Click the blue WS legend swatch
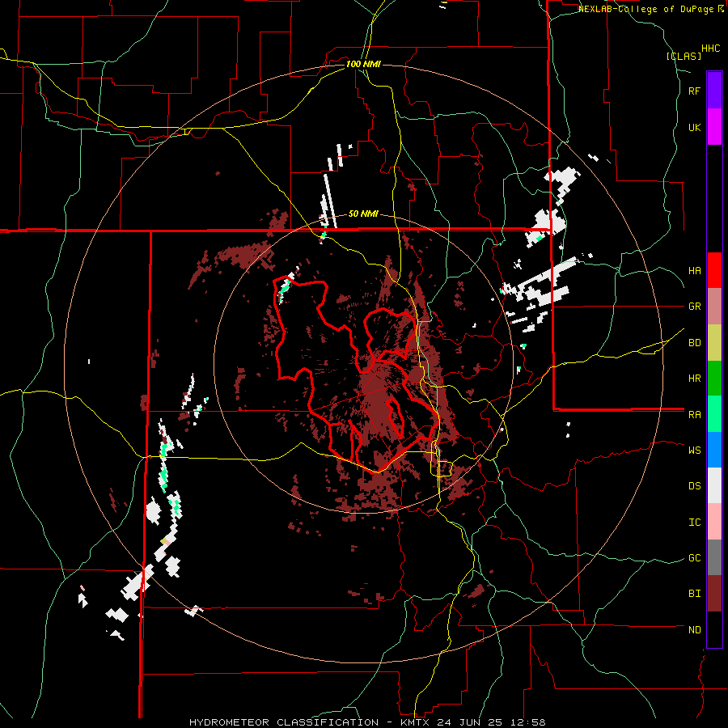This screenshot has height=728, width=728. click(714, 450)
